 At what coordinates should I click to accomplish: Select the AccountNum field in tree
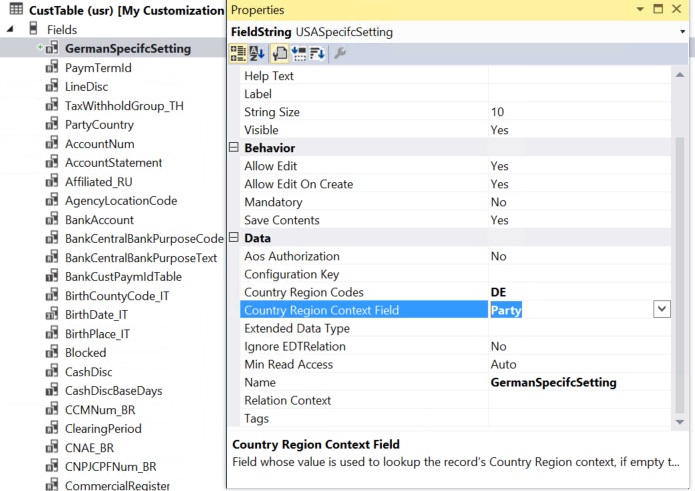pyautogui.click(x=99, y=144)
